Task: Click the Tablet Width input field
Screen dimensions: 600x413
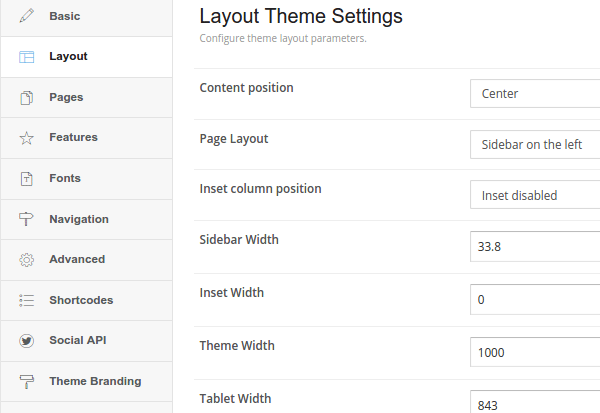Action: click(535, 402)
